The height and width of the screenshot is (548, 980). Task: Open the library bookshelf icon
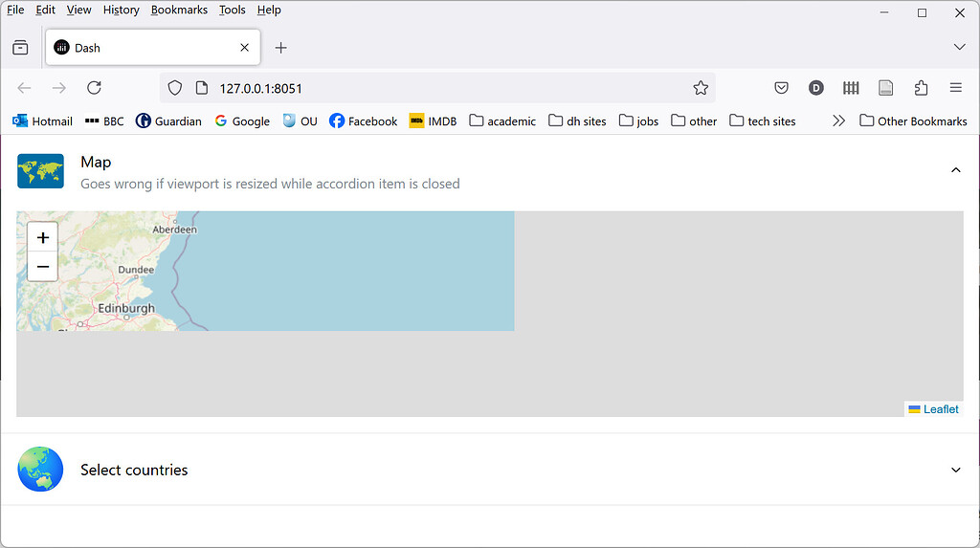851,88
